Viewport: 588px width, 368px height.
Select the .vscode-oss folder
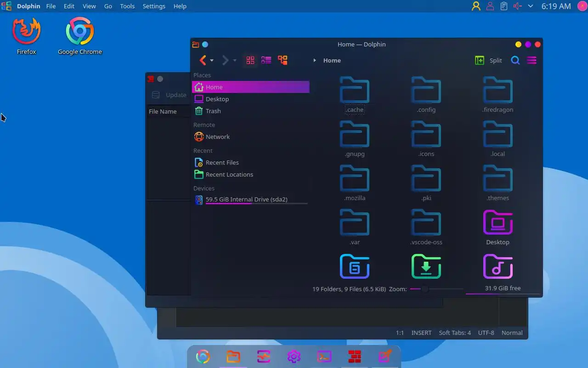426,227
